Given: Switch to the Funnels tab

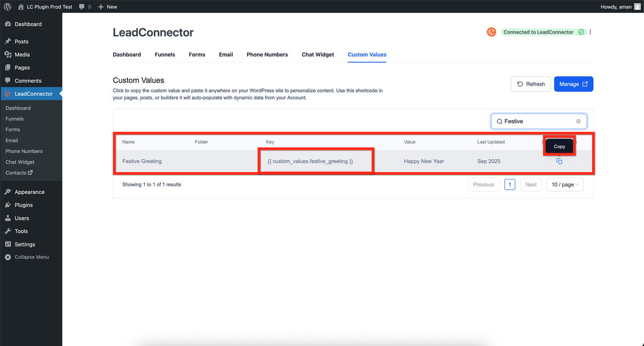Looking at the screenshot, I should click(165, 55).
